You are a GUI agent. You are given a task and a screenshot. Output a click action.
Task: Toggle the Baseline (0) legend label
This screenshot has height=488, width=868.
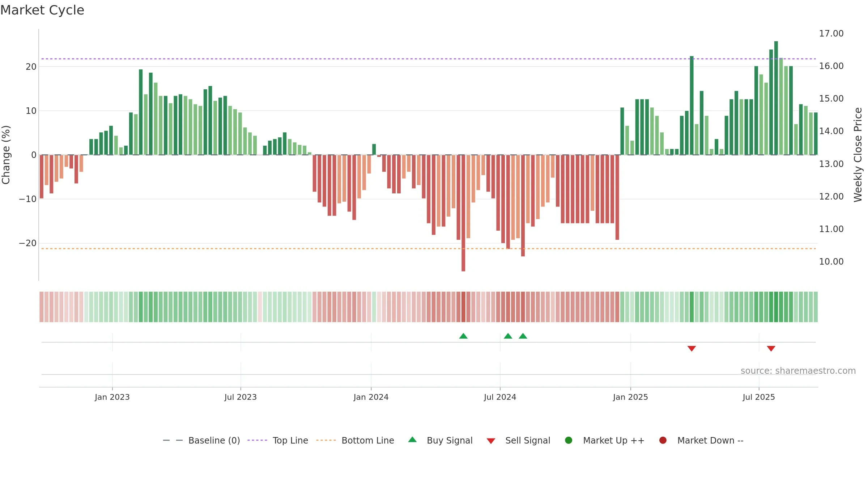214,440
